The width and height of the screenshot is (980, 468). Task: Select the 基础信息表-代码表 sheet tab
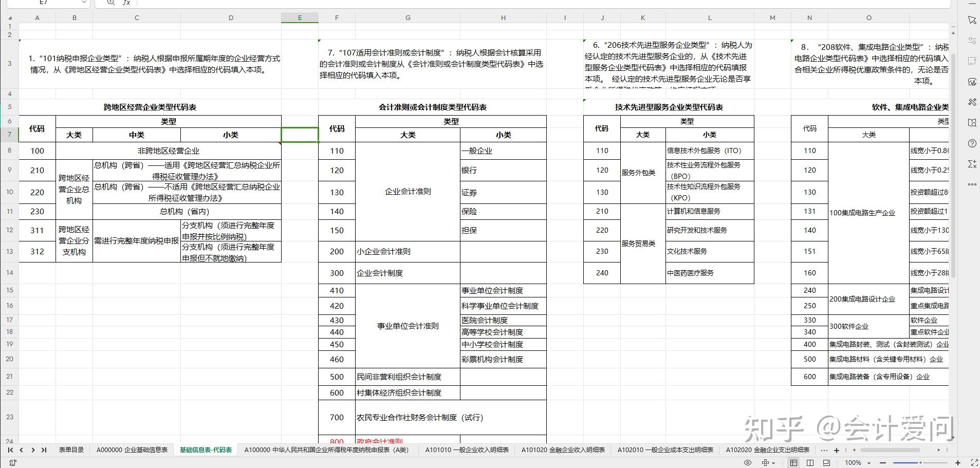click(206, 450)
